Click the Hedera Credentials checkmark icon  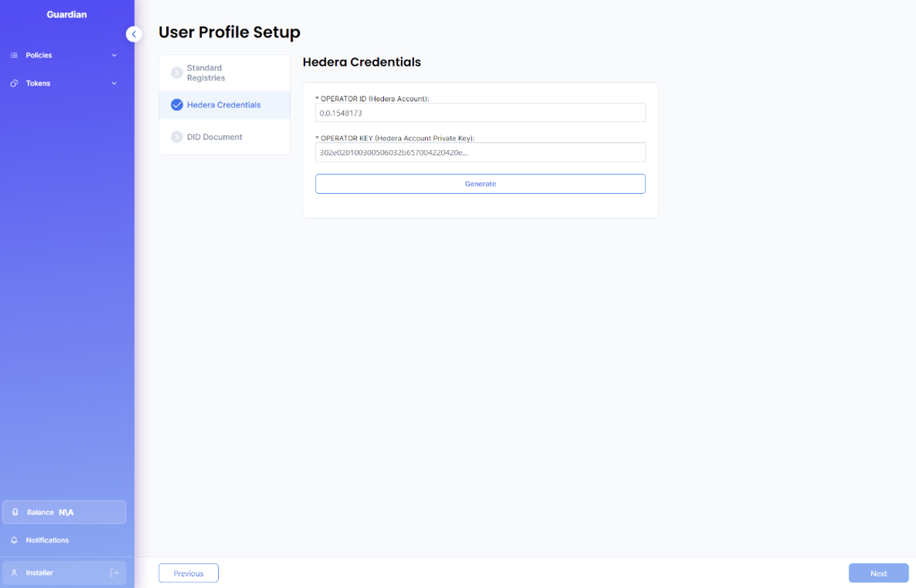pos(176,105)
